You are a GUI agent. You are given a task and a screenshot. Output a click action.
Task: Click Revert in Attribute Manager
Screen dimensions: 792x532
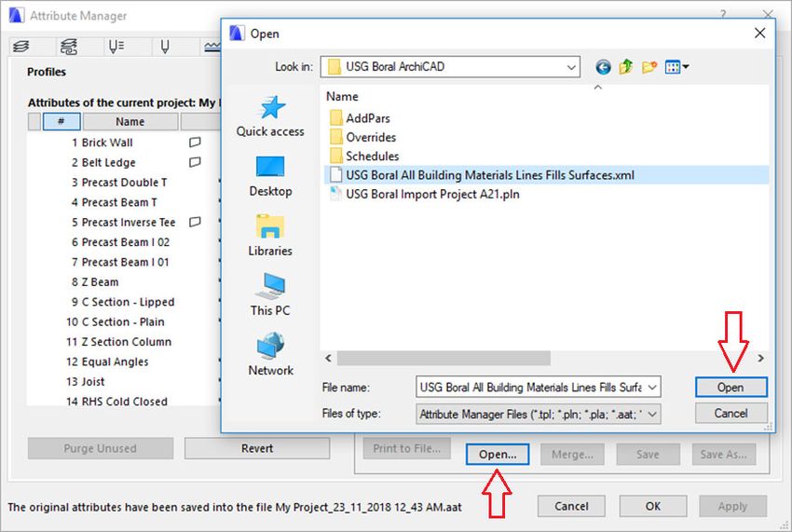click(257, 449)
